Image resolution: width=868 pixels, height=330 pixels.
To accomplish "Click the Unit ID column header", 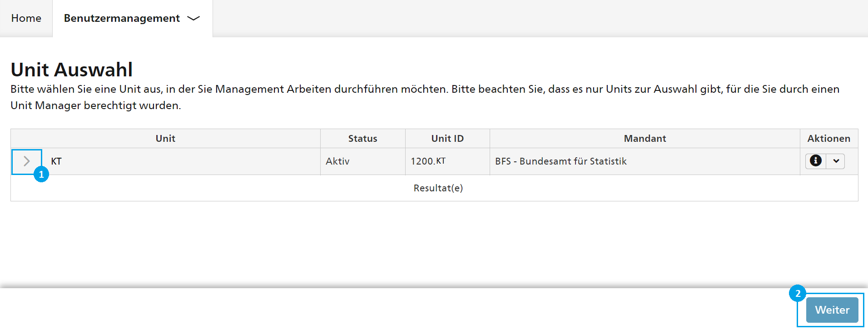I will click(447, 139).
